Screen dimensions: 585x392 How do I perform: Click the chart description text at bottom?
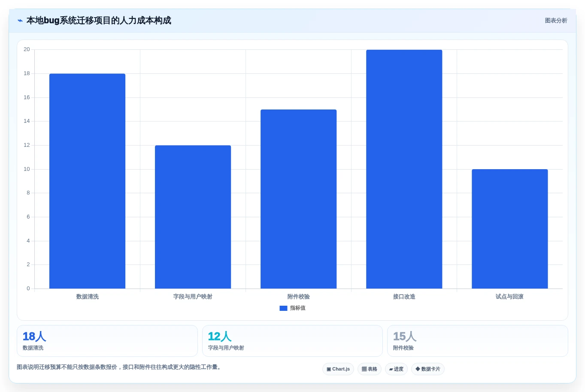tap(120, 367)
